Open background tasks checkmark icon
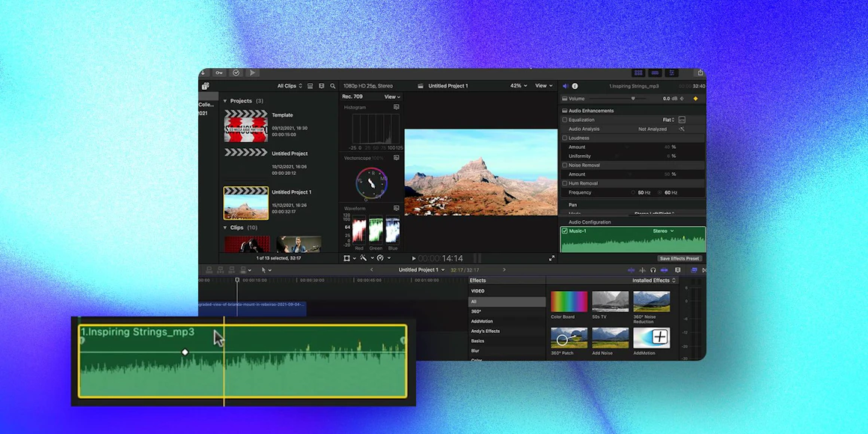The height and width of the screenshot is (434, 868). [x=236, y=73]
